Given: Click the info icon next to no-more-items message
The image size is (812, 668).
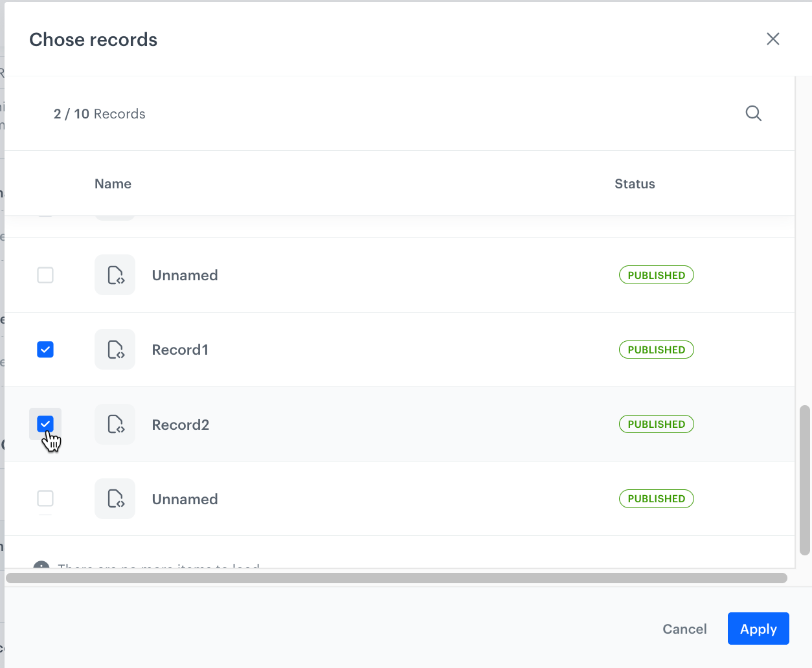Looking at the screenshot, I should tap(42, 568).
